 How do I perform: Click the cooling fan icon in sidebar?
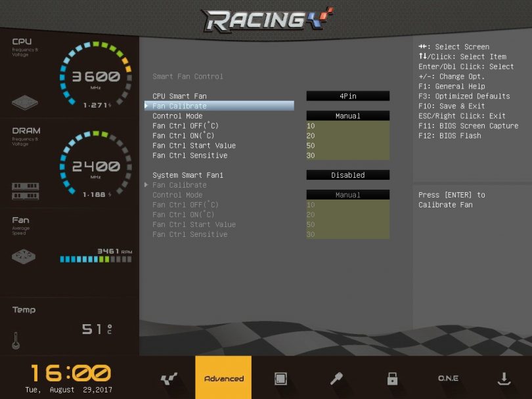(25, 257)
